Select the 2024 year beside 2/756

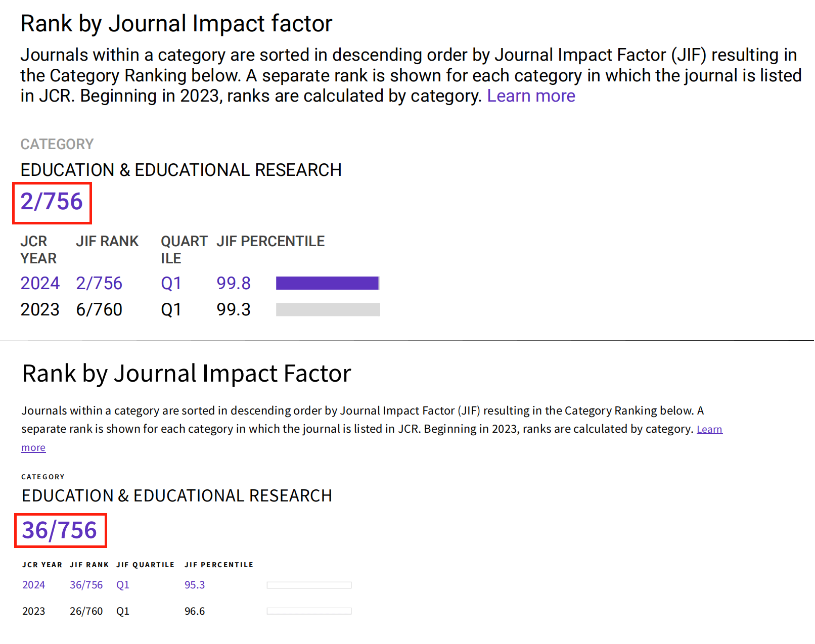click(x=40, y=283)
